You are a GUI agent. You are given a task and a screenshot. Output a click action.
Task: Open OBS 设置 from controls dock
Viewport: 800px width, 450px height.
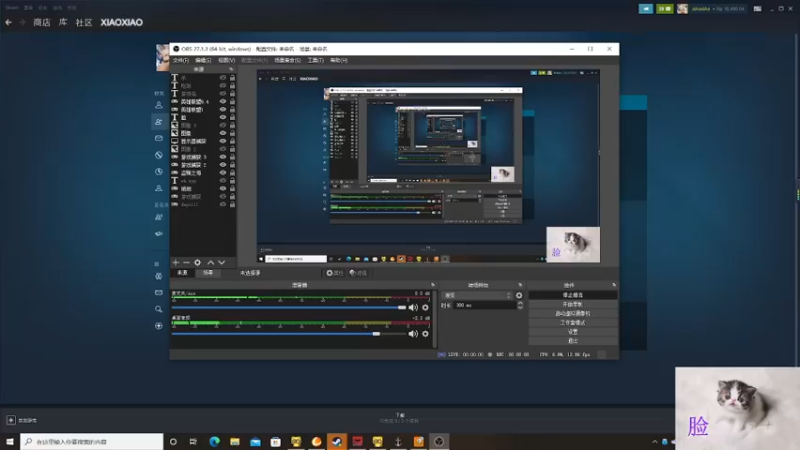pyautogui.click(x=572, y=332)
